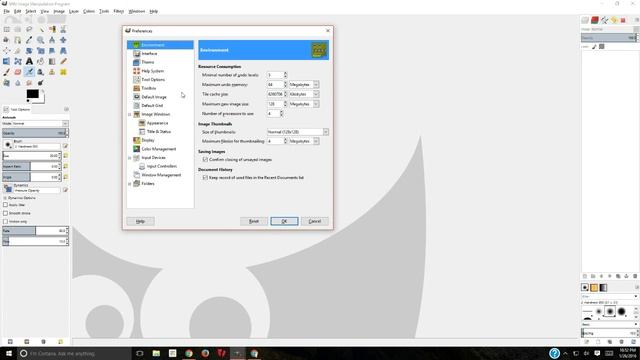Open Maximum new image size unit dropdown
Image resolution: width=640 pixels, height=360 pixels.
(304, 104)
